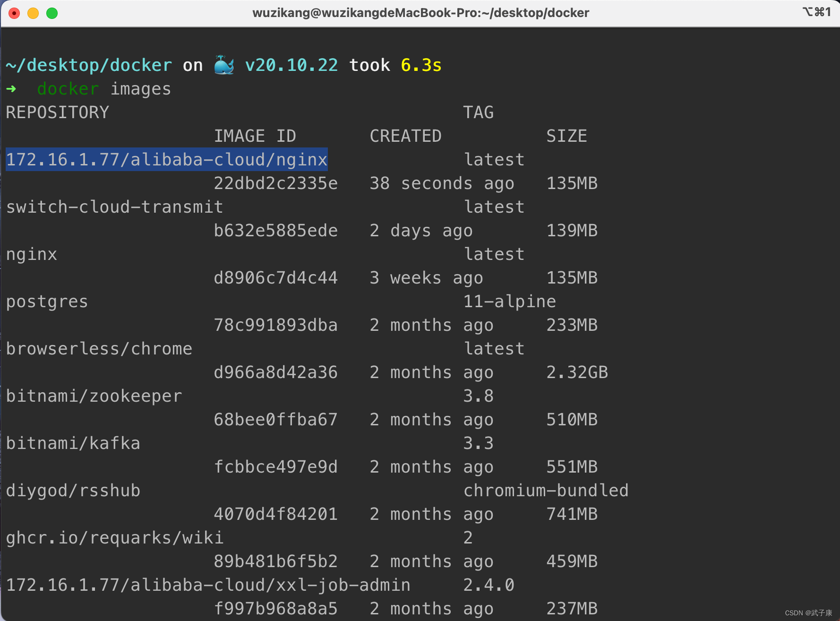Click the v20.10.22 version text

291,65
